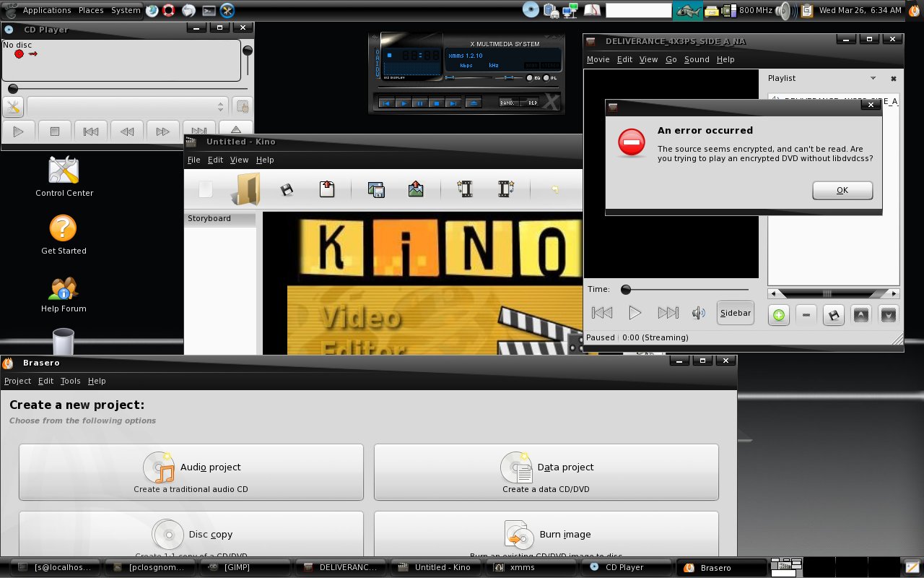Screen dimensions: 924x578
Task: Start an Audio project in Brasero
Action: [191, 472]
